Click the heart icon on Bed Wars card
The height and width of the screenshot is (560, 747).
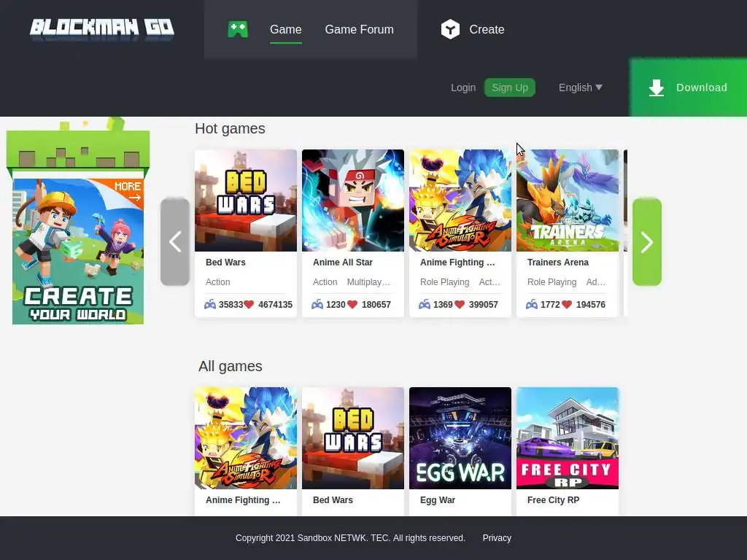[249, 305]
